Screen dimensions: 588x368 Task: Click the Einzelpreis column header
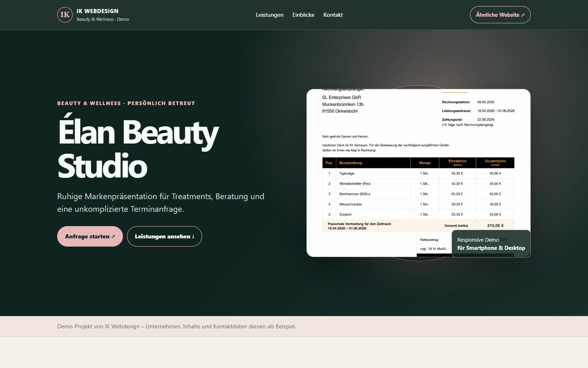pos(457,162)
